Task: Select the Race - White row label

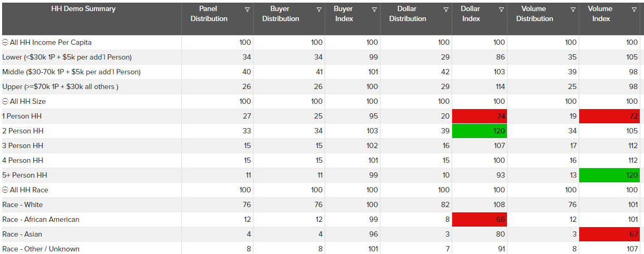Action: click(23, 205)
